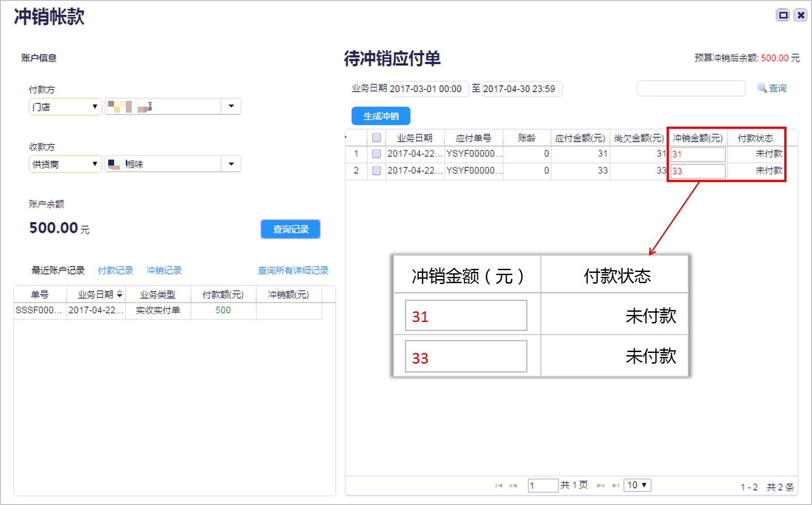Click the start date field 2017-03-01 00:00

pyautogui.click(x=429, y=89)
